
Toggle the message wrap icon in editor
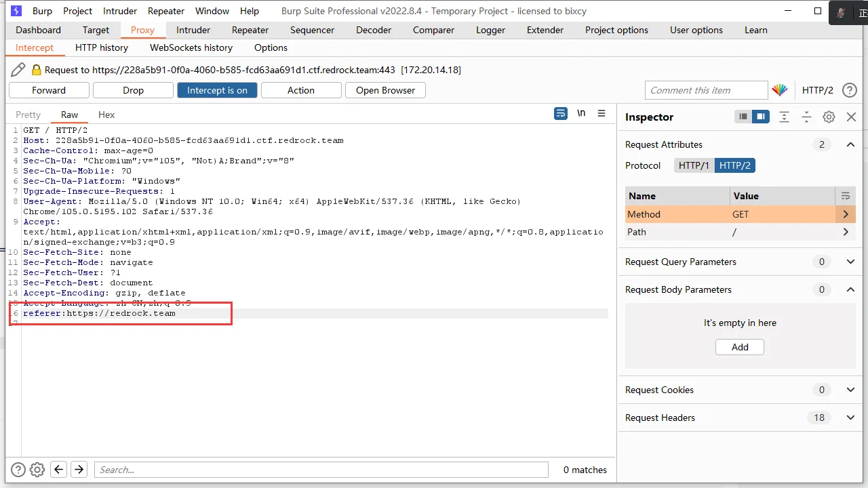tap(560, 114)
